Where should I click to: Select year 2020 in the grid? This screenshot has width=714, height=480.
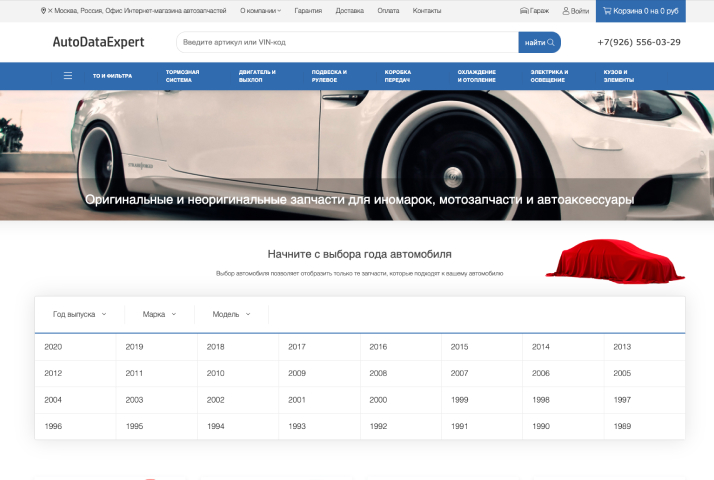54,347
